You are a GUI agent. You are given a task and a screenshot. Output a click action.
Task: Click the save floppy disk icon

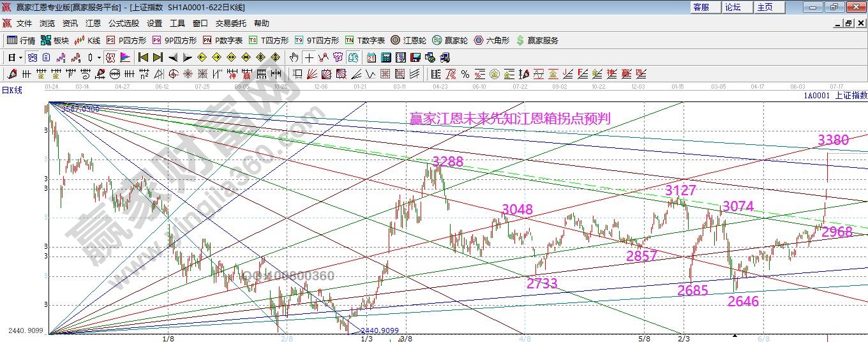415,57
